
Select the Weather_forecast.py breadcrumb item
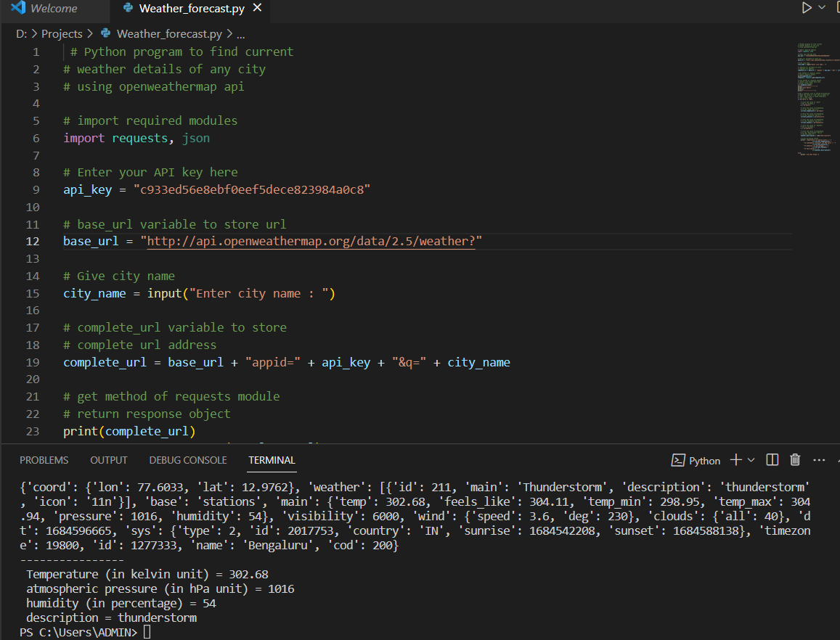tap(169, 33)
